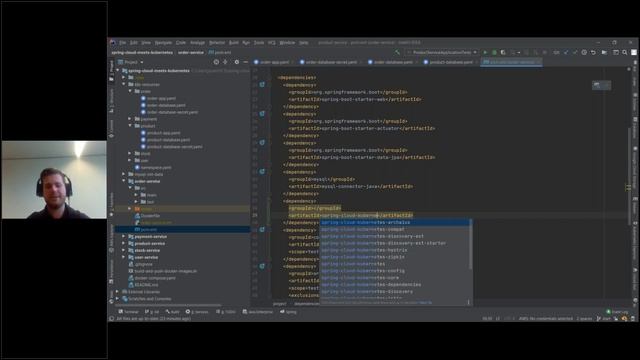
Task: Expand the product-service module
Action: point(124,243)
